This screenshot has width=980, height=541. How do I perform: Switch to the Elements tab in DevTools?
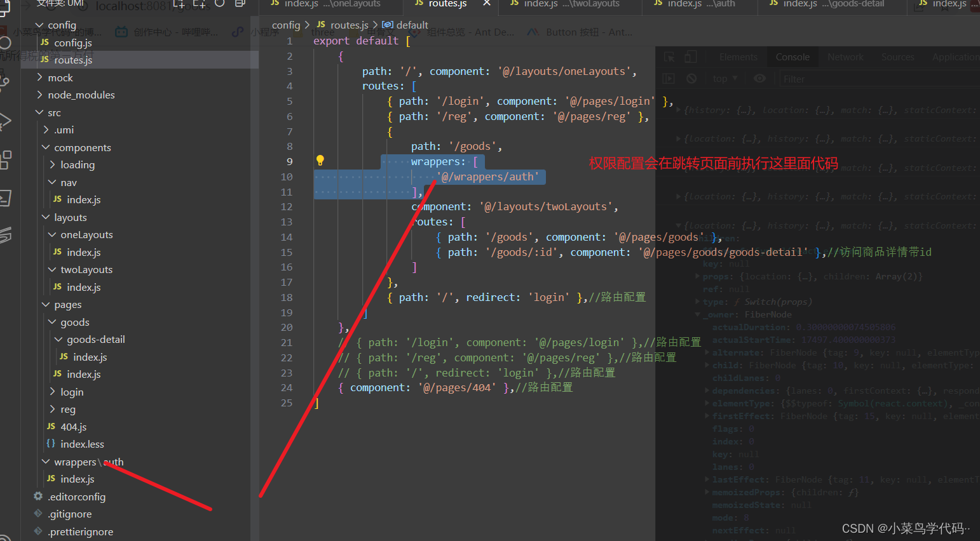point(738,57)
